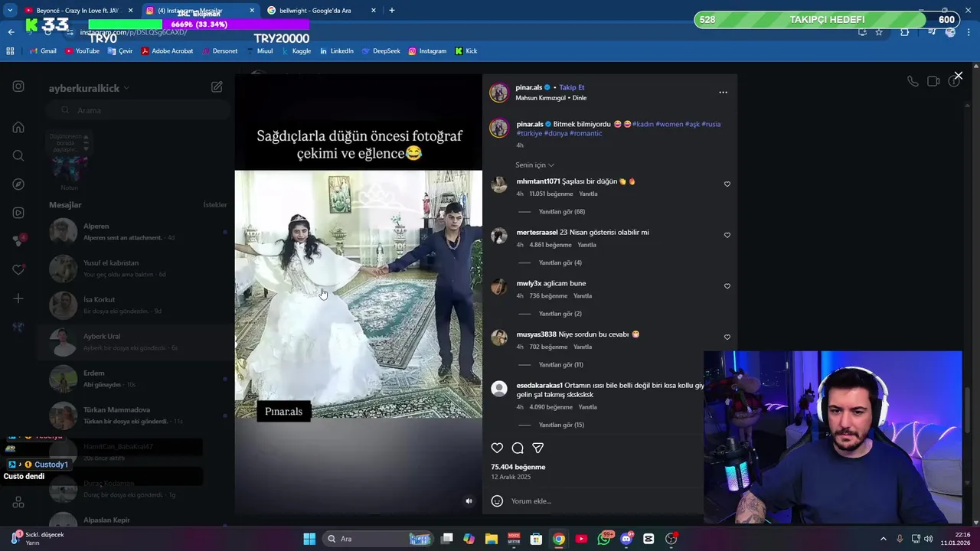Open Reels icon in the sidebar
Screen dimensions: 980x551
coord(18,213)
